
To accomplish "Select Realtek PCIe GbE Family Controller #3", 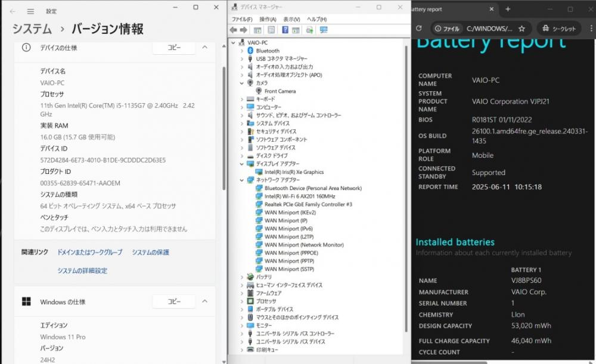I will 308,204.
